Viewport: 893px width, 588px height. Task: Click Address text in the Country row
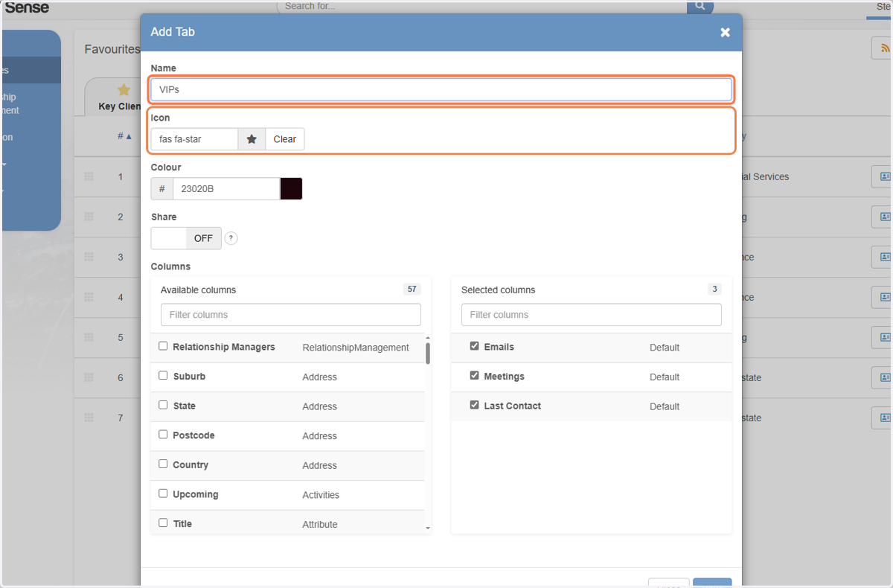click(x=320, y=465)
